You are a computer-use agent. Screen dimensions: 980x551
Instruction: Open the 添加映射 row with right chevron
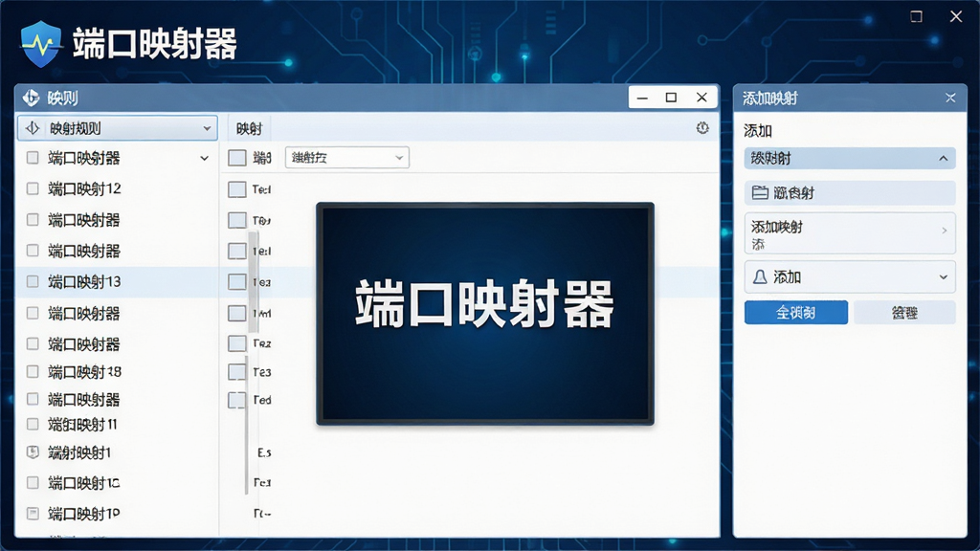850,233
